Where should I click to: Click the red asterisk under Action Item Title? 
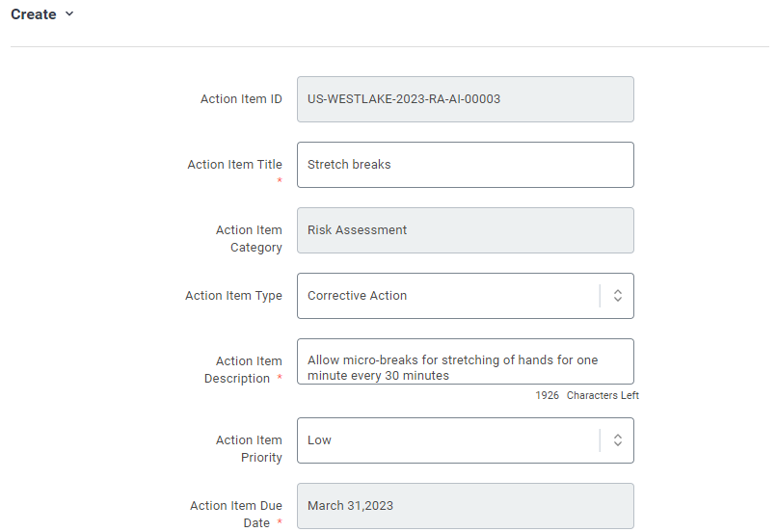pos(280,180)
